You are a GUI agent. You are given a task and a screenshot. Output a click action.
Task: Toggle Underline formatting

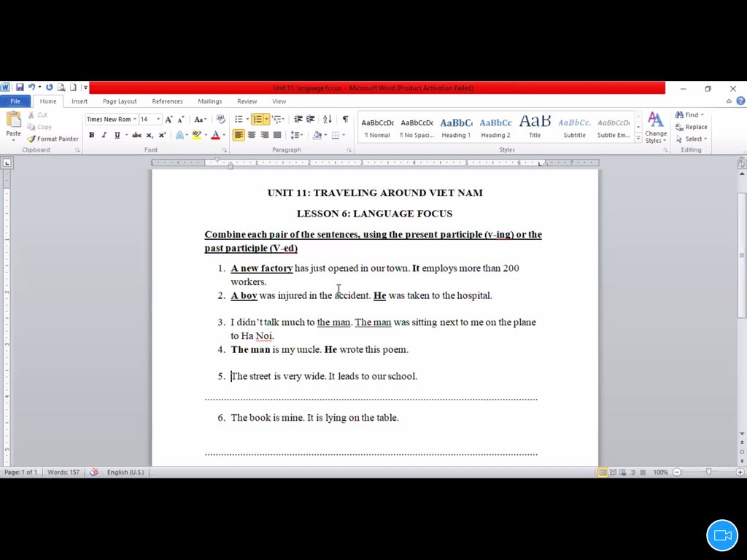(x=117, y=135)
